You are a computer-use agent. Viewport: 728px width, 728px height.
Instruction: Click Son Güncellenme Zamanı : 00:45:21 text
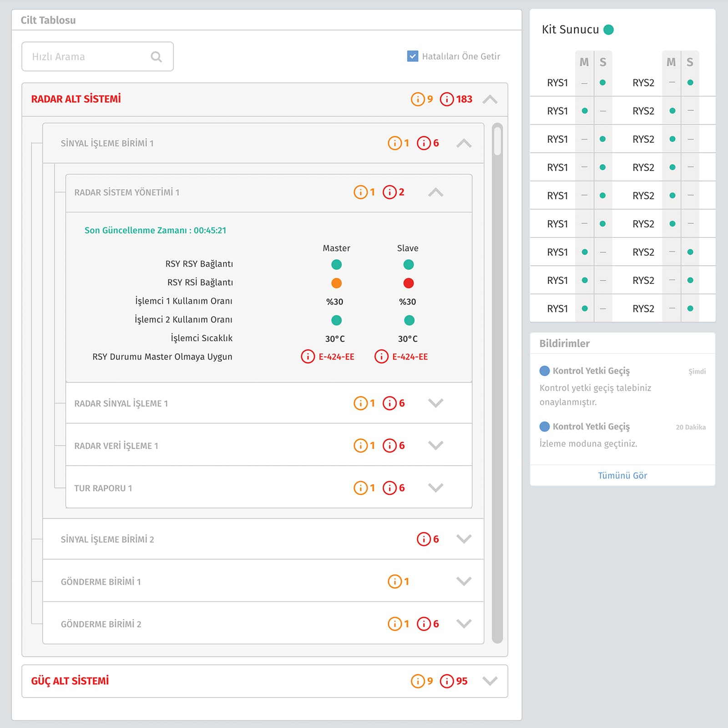155,230
